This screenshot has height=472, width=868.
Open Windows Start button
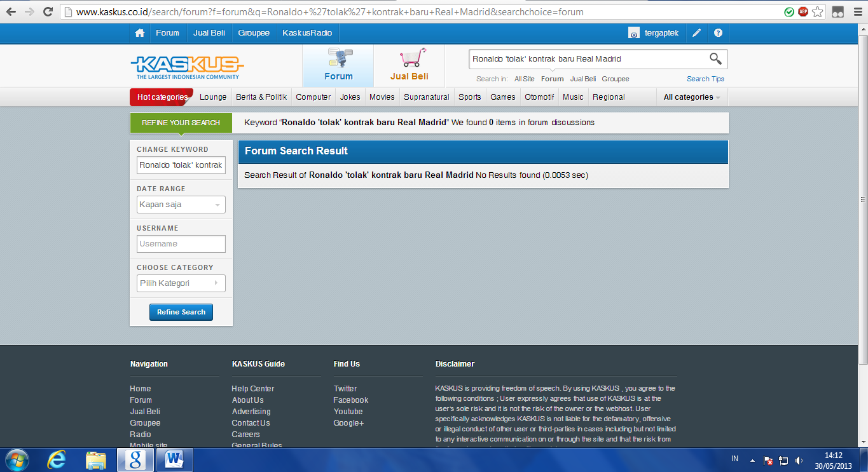click(17, 459)
